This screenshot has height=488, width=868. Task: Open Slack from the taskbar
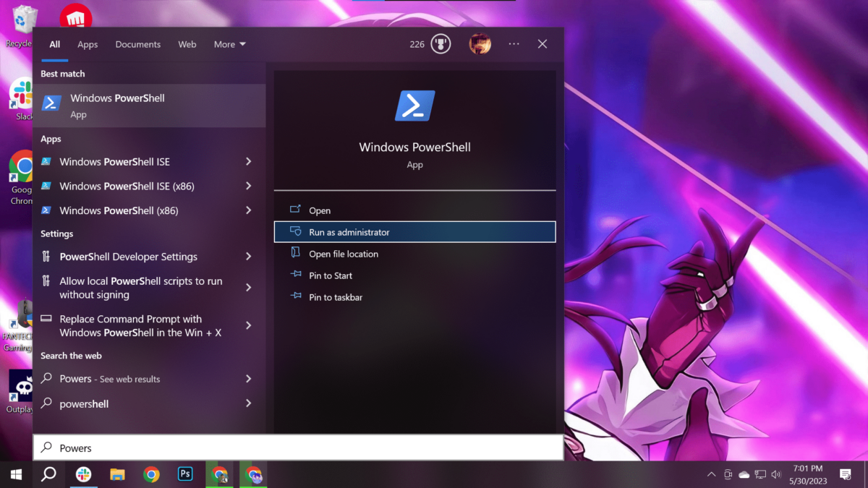(83, 474)
